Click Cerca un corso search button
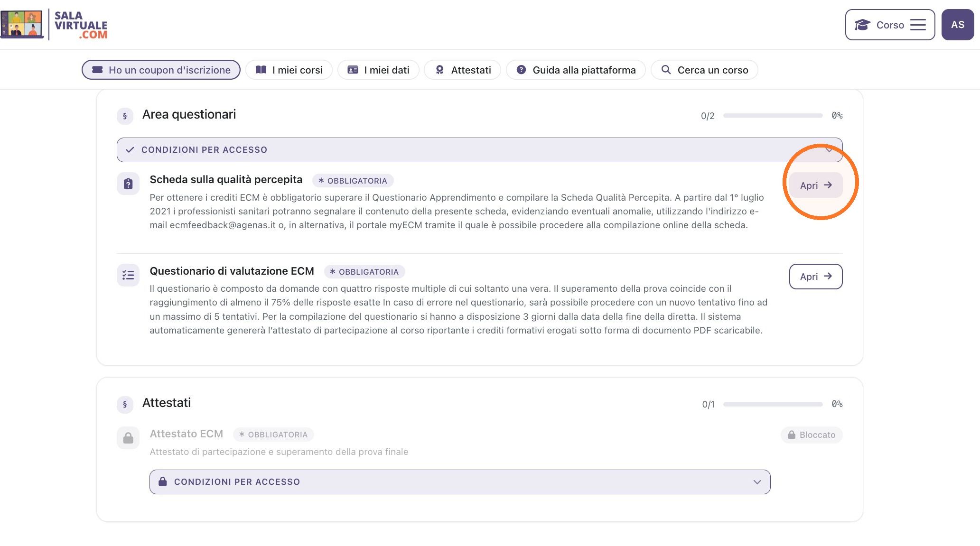Viewport: 980px width, 546px height. point(704,70)
